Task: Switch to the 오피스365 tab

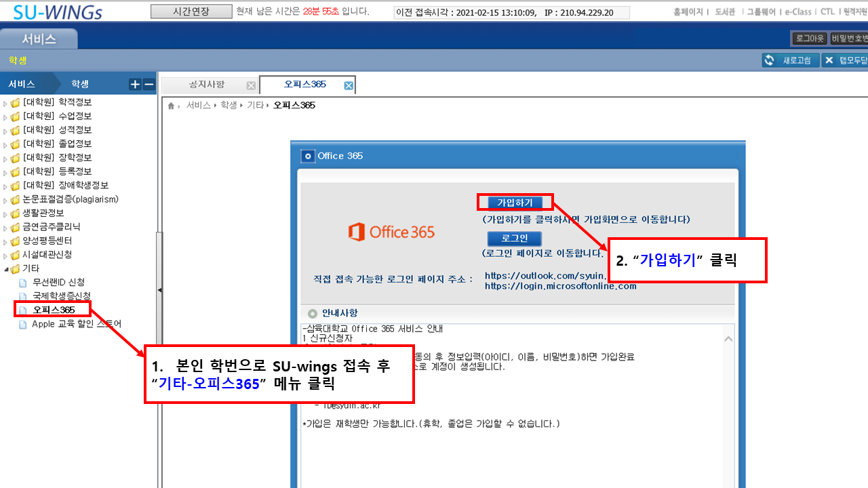Action: click(x=305, y=85)
